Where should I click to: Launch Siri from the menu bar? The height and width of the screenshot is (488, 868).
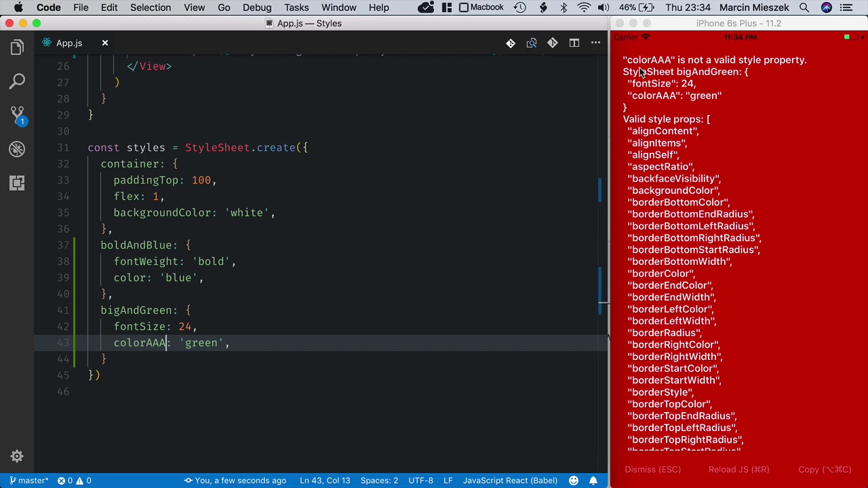click(827, 7)
